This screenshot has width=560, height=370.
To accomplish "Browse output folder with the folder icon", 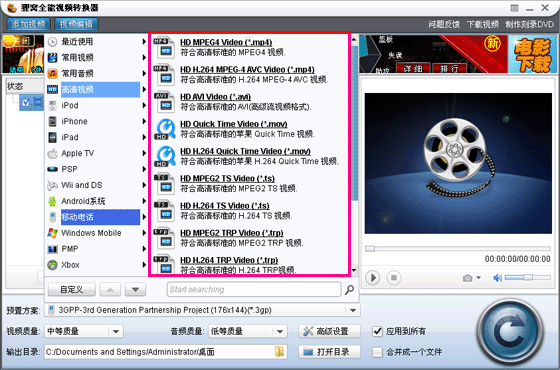I will pos(280,352).
